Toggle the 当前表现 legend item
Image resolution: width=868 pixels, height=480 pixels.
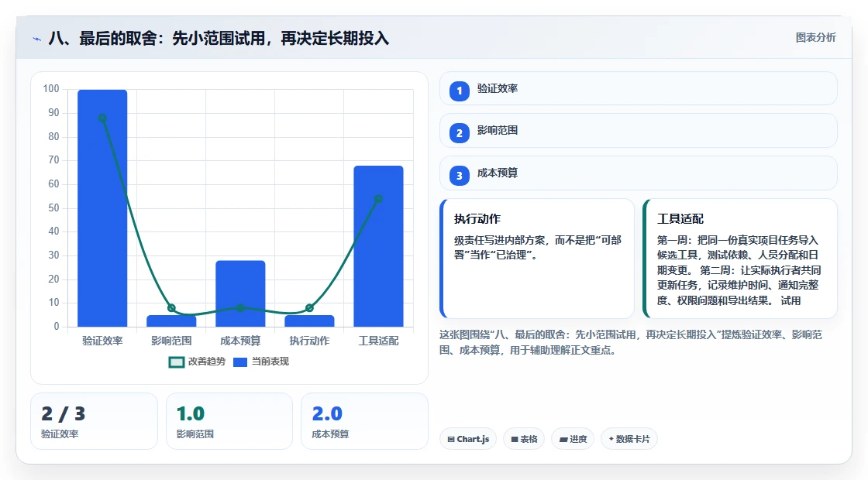tap(260, 362)
